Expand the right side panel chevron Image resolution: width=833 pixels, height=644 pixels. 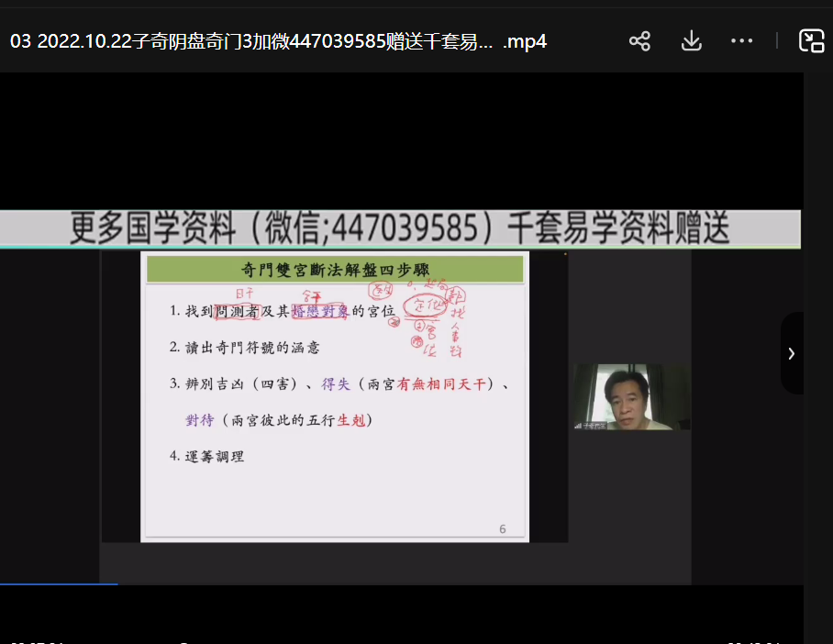coord(791,353)
